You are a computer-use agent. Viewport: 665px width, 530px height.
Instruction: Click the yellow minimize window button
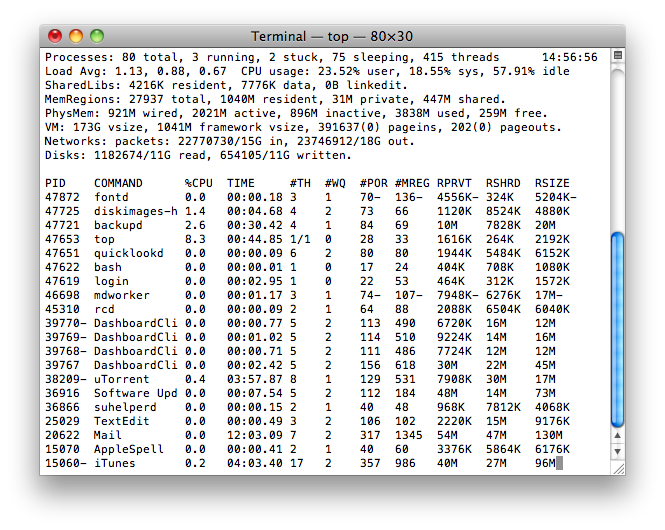point(76,36)
